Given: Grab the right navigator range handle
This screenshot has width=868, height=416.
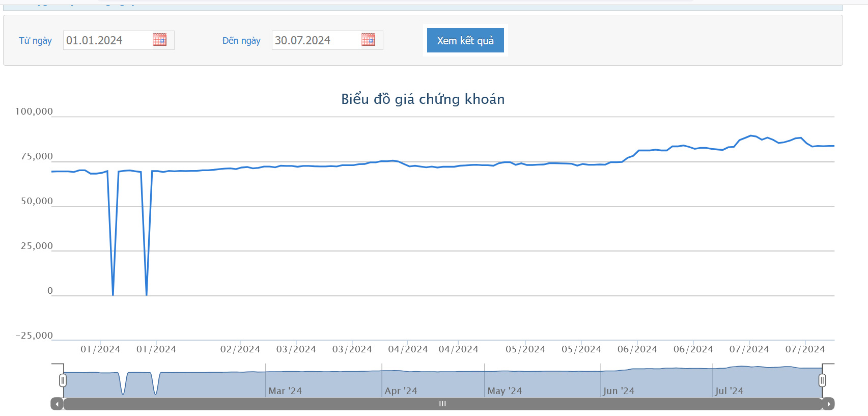Looking at the screenshot, I should pos(822,380).
